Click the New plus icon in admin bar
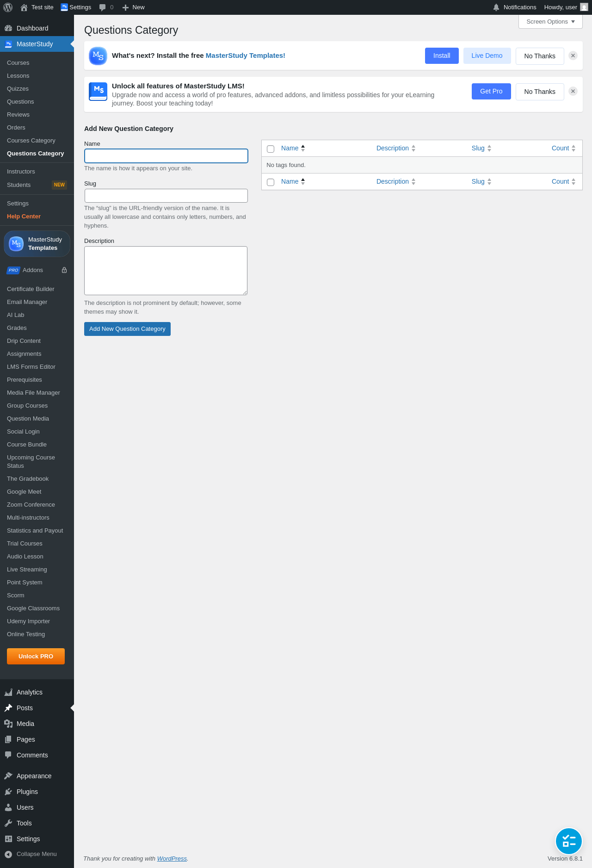This screenshot has width=592, height=868. 125,7
